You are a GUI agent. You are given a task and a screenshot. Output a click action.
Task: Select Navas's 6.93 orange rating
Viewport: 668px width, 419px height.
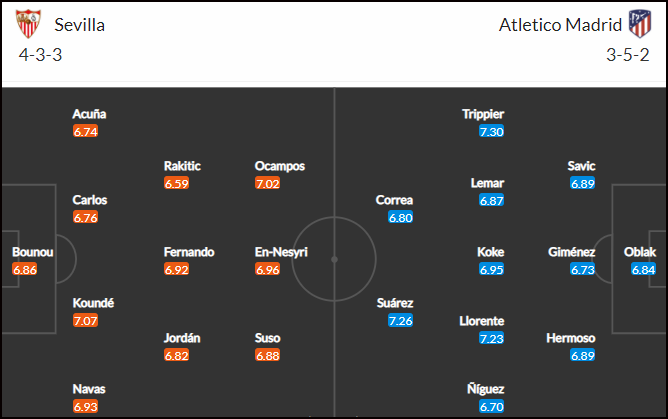tap(85, 406)
